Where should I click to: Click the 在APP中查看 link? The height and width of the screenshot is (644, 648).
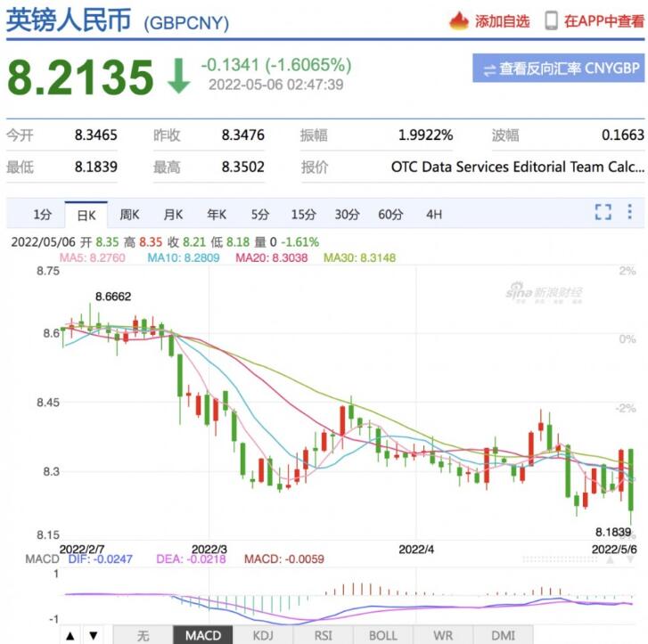[x=604, y=21]
